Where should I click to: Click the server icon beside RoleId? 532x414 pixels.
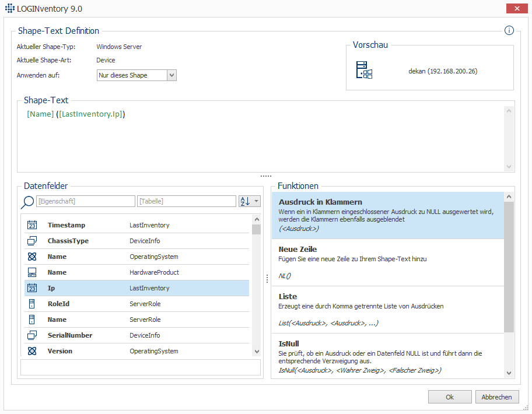[x=32, y=304]
